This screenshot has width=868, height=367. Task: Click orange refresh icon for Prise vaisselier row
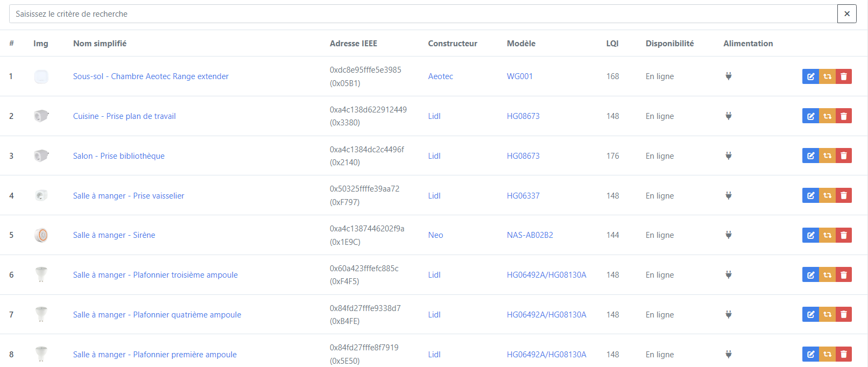coord(827,195)
